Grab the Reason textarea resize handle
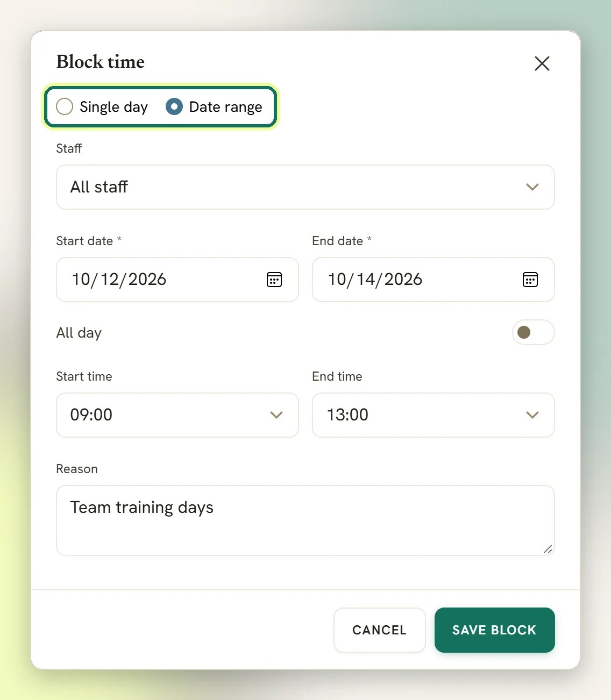Viewport: 611px width, 700px height. [548, 549]
